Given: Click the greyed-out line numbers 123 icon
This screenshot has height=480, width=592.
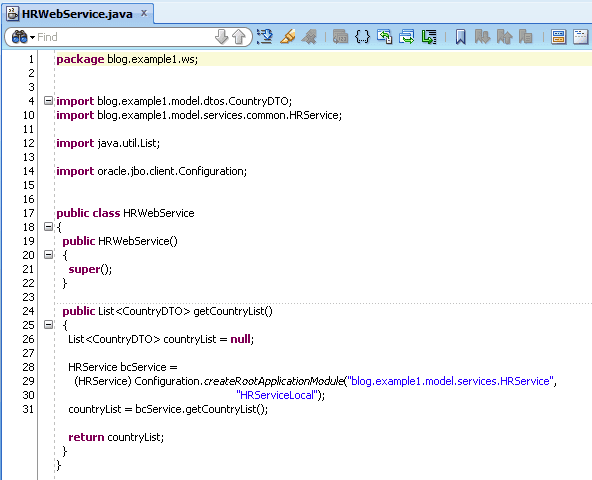Looking at the screenshot, I should [340, 37].
